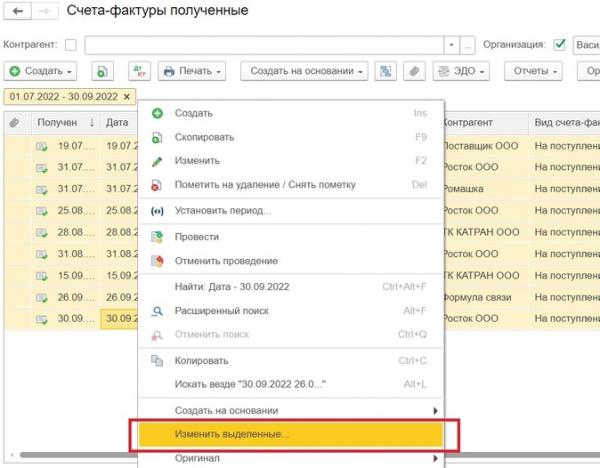Choose Провести in the context menu
This screenshot has width=600, height=468.
point(291,237)
